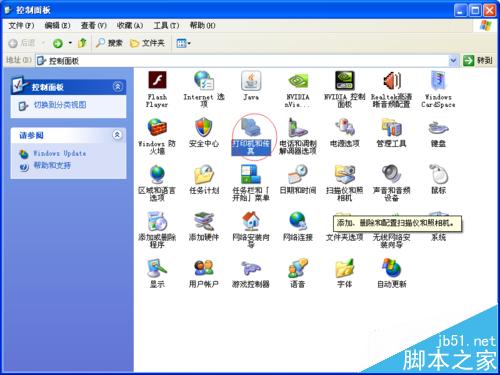Open 区域和语言选项 globe icon

point(157,174)
